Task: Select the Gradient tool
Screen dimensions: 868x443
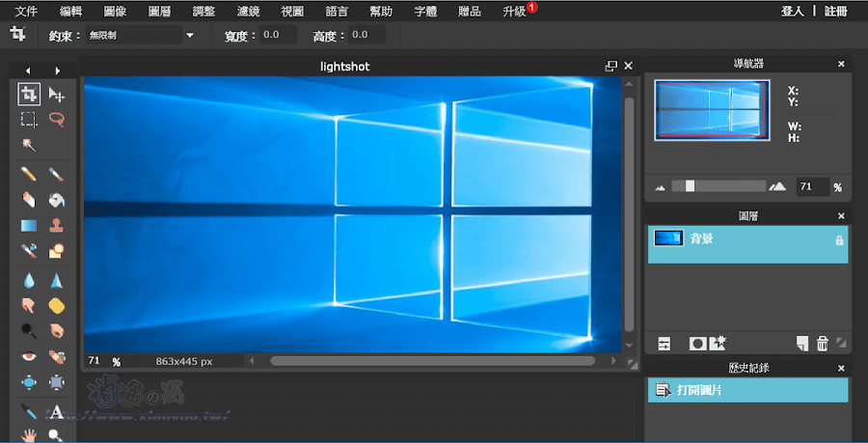Action: [x=29, y=226]
